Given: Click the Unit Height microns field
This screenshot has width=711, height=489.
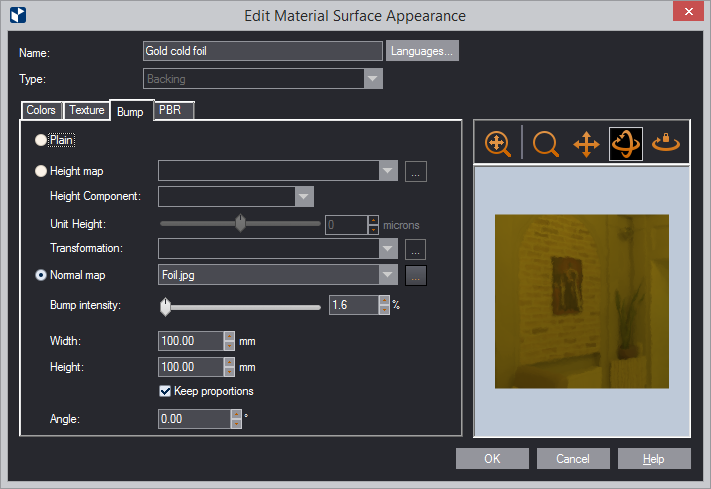Looking at the screenshot, I should [x=346, y=225].
